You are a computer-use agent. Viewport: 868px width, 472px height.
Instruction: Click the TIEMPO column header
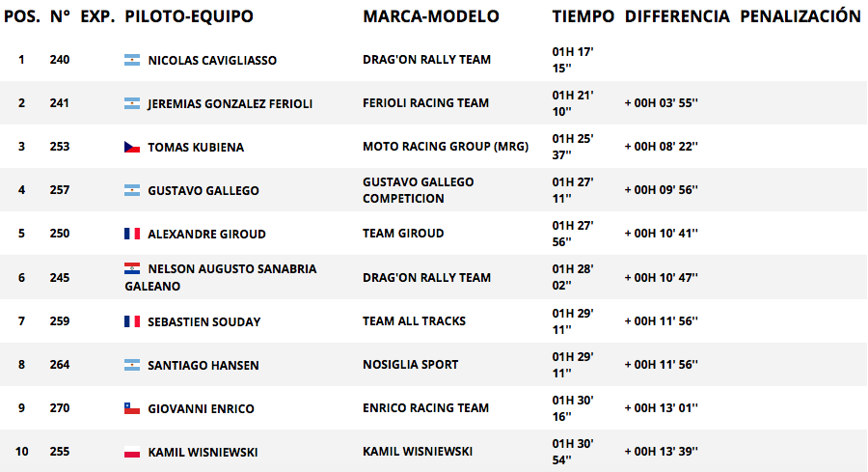pyautogui.click(x=583, y=16)
